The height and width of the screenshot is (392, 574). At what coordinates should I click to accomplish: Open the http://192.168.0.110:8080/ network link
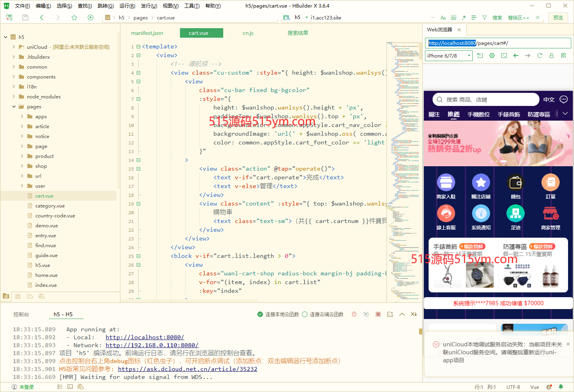point(152,345)
